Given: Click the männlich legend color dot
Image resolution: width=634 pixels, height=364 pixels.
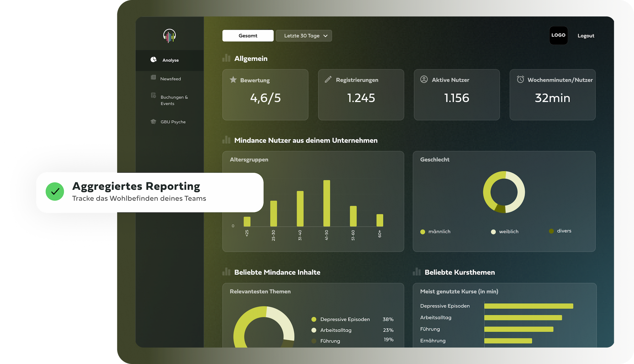Looking at the screenshot, I should click(x=423, y=232).
